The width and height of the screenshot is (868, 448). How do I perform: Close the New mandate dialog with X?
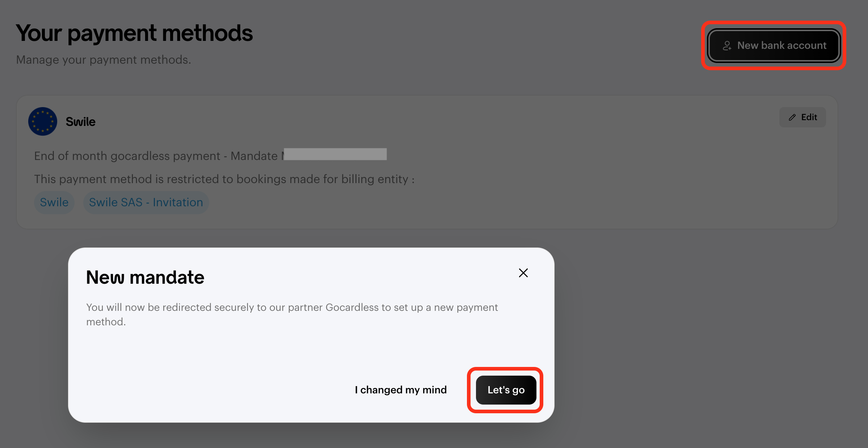(523, 273)
